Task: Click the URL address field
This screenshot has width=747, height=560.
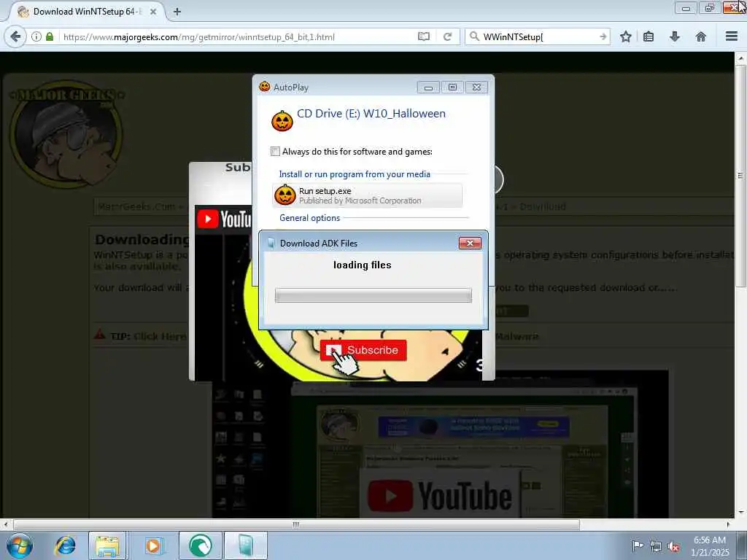Action: coord(238,36)
